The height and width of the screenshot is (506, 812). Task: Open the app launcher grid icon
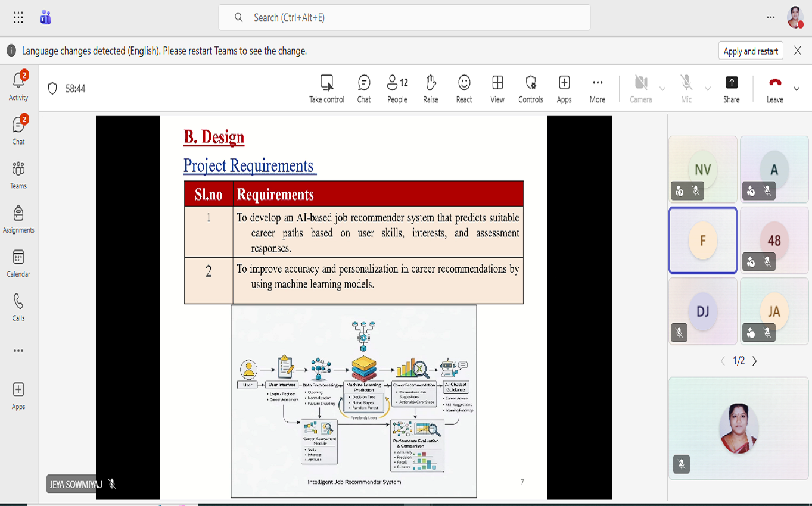(x=18, y=18)
